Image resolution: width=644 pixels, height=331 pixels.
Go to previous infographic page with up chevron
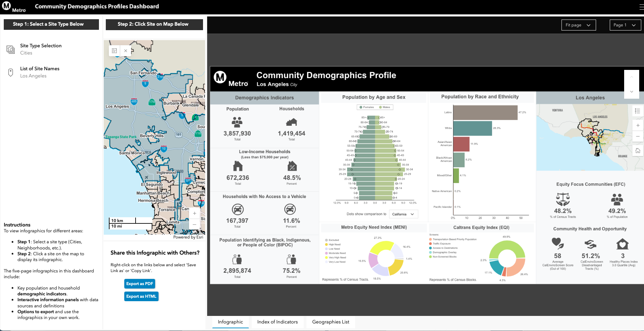point(632,77)
